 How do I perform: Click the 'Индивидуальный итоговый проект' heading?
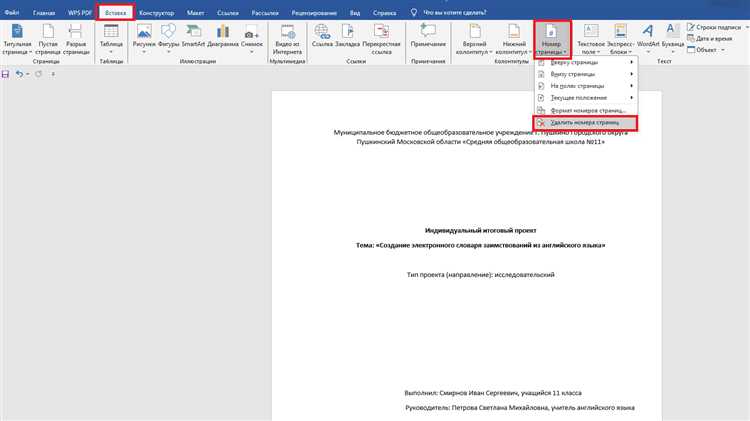point(480,230)
